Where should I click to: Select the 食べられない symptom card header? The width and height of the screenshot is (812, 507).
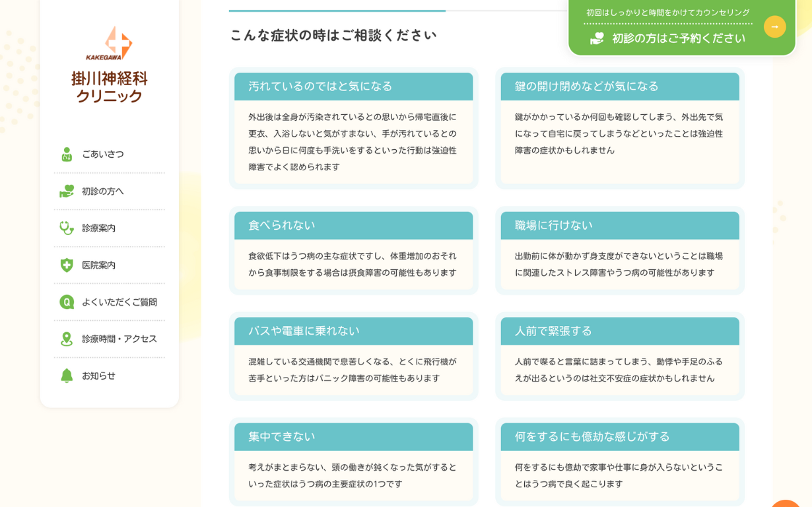pos(353,226)
